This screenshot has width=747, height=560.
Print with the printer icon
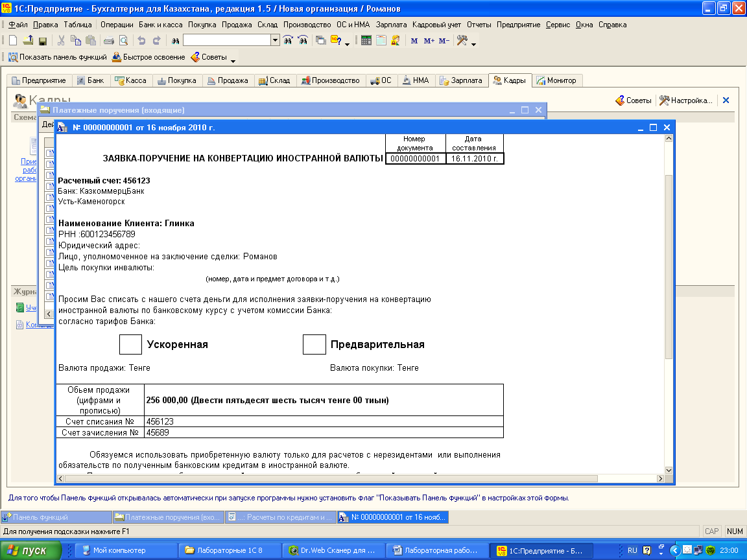[109, 41]
